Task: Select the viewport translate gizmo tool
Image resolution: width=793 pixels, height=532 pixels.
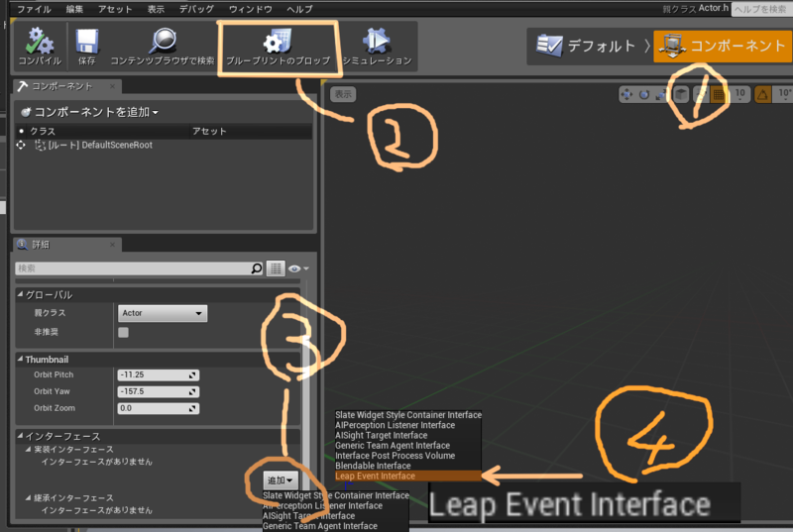Action: 626,94
